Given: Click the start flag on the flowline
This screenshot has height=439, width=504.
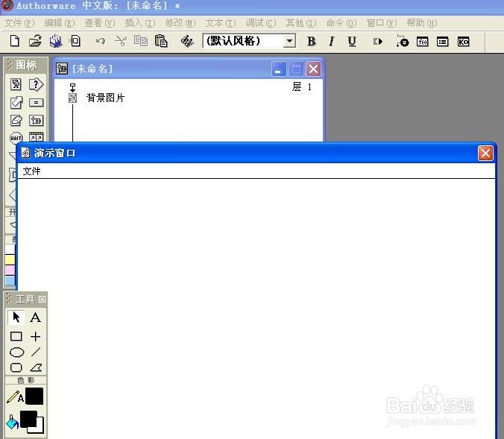Looking at the screenshot, I should point(72,87).
